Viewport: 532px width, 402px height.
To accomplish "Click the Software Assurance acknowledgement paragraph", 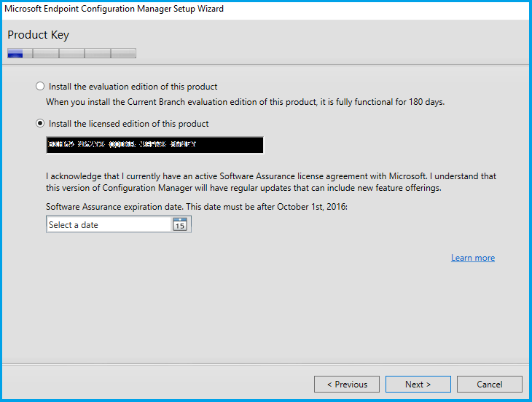I will [270, 182].
